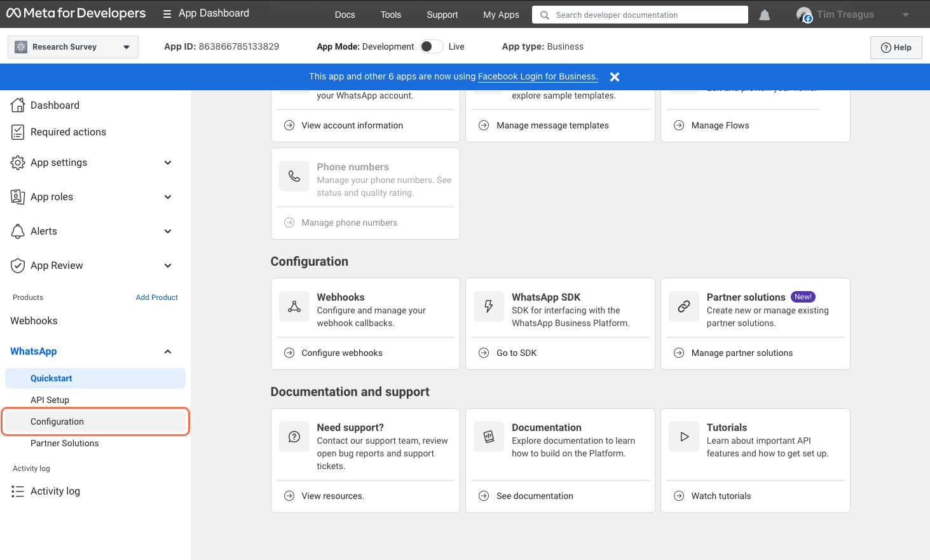Click the search magnifier icon
This screenshot has width=930, height=560.
tap(545, 15)
